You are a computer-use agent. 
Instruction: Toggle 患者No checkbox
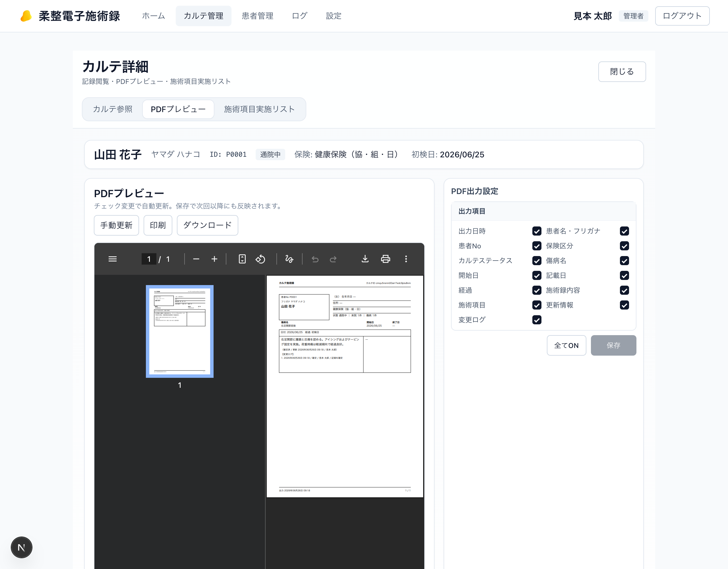point(537,246)
